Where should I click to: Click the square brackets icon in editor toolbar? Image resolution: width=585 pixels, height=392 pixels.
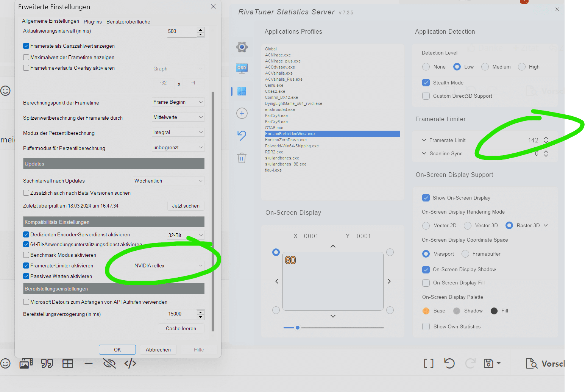click(429, 364)
